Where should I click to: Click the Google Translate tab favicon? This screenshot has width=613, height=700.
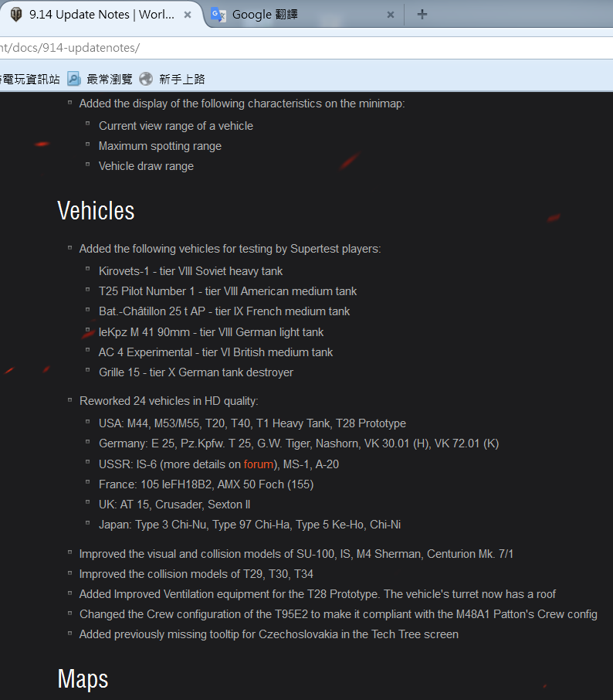pos(218,15)
